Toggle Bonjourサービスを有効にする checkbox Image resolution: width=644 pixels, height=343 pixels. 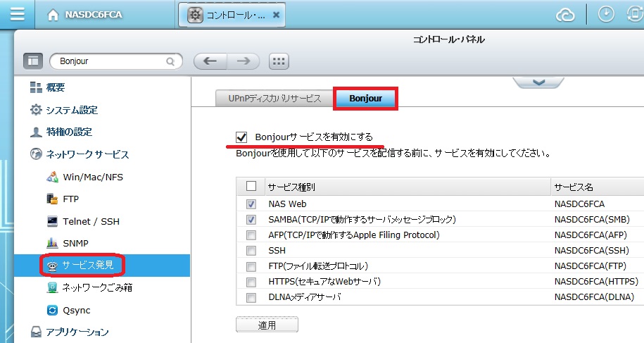tap(241, 137)
